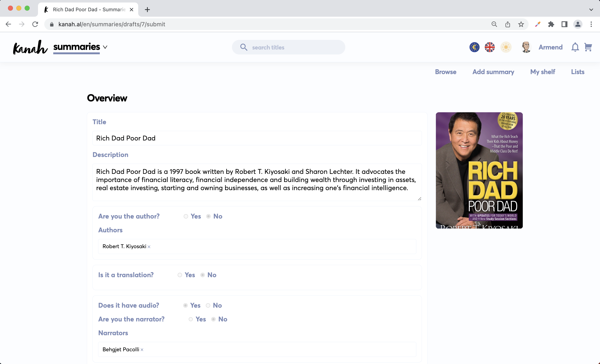Reload the page
This screenshot has width=600, height=364.
click(x=35, y=24)
